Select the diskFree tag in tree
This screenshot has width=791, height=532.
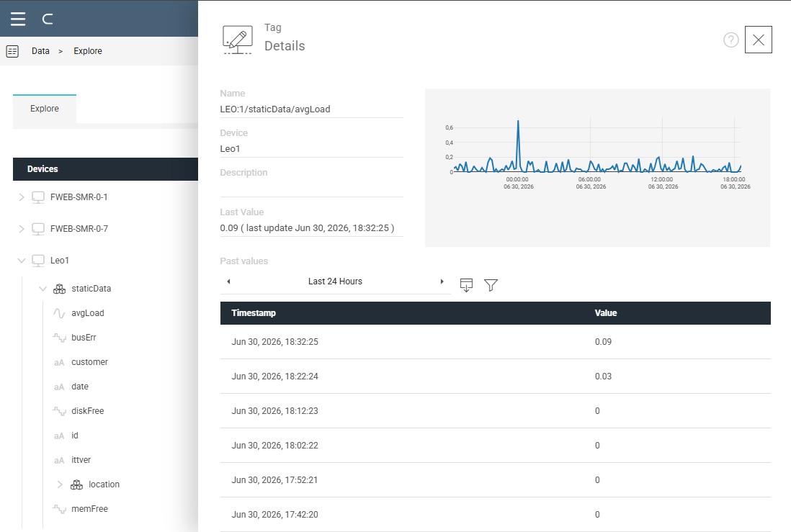coord(88,411)
